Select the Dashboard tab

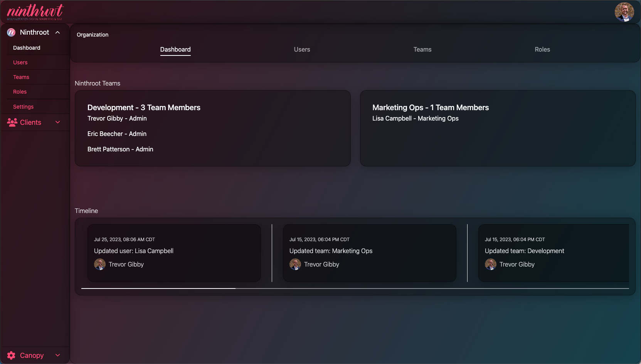[x=175, y=49]
